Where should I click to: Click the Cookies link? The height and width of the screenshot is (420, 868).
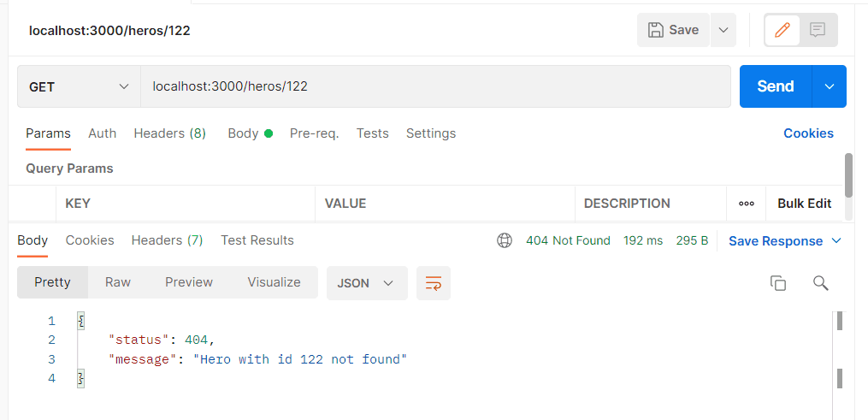click(808, 133)
